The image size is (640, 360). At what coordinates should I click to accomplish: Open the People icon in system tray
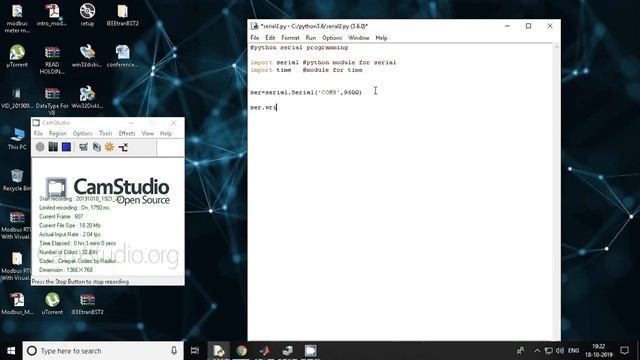point(520,351)
